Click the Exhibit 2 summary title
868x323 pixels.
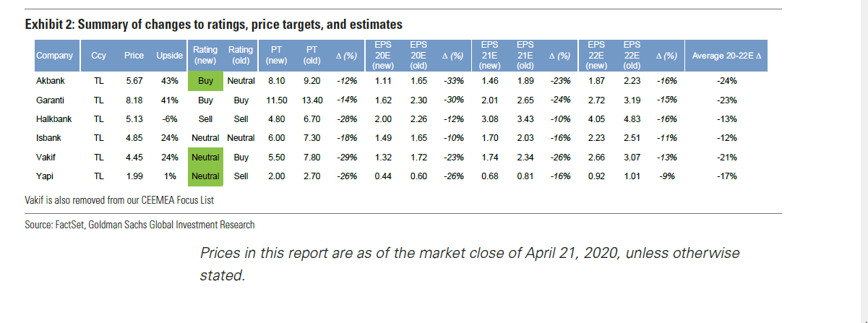(x=214, y=25)
